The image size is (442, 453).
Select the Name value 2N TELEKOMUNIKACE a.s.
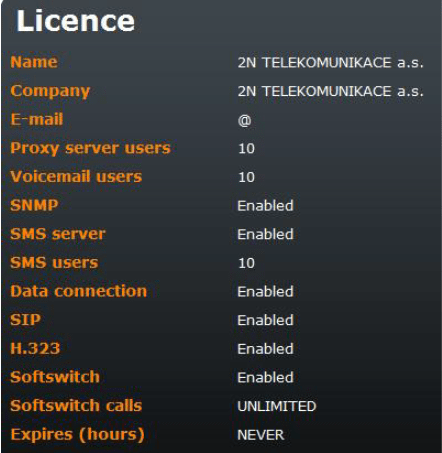point(330,63)
